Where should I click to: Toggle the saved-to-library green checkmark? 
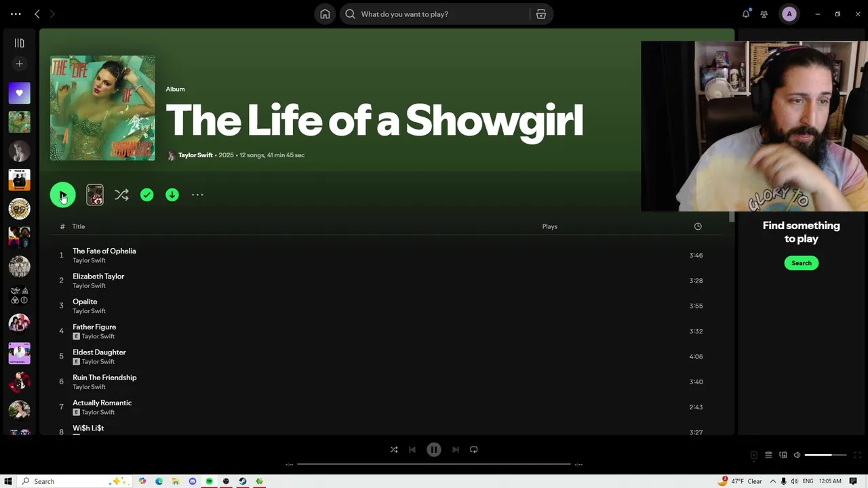(146, 195)
